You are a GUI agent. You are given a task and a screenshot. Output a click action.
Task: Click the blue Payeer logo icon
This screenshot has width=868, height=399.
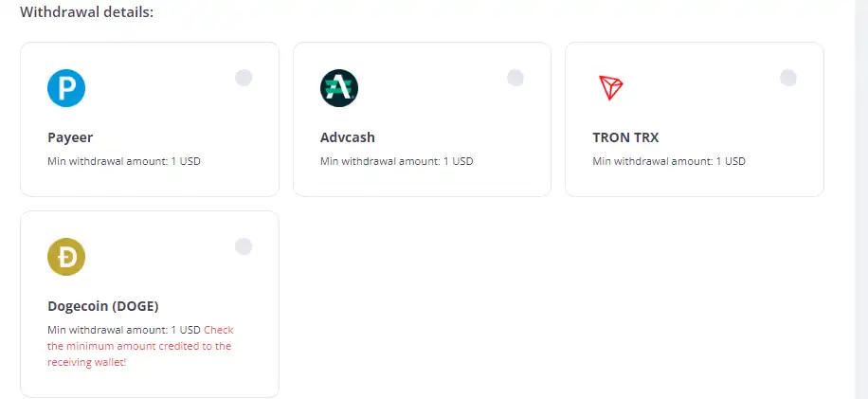tap(66, 88)
